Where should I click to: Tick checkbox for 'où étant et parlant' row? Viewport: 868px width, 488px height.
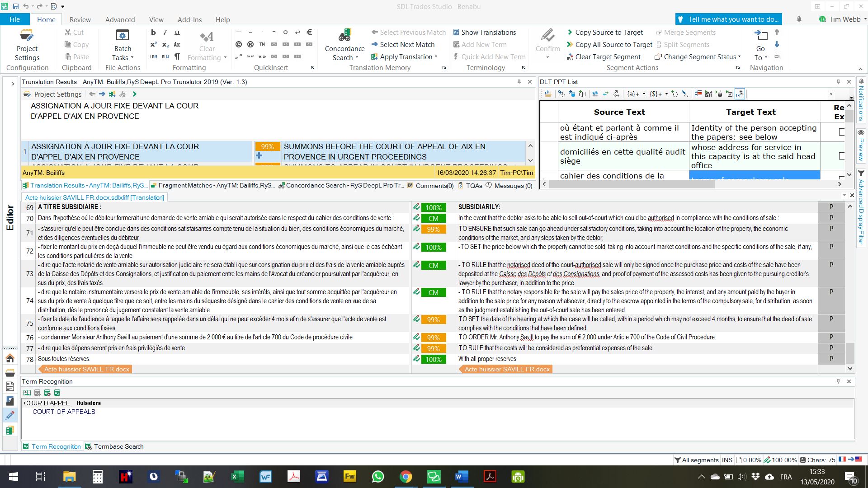(x=841, y=132)
